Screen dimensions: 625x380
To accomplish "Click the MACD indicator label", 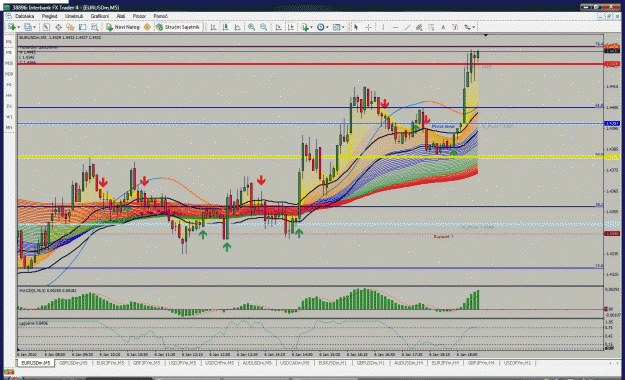I will [48, 290].
